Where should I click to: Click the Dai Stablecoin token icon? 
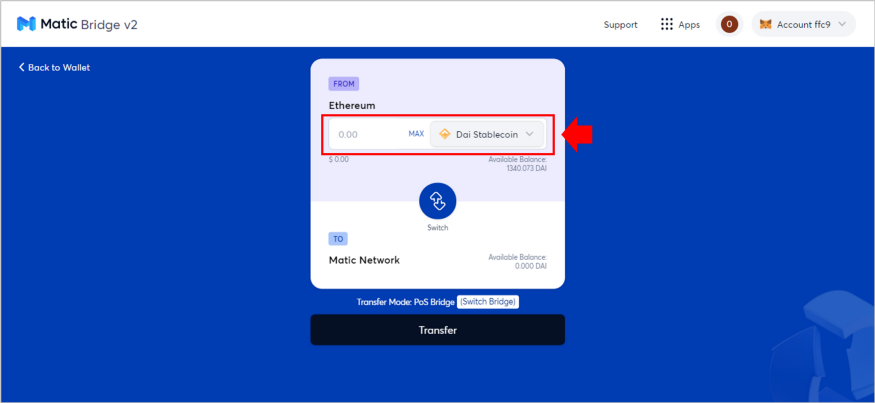pos(445,134)
